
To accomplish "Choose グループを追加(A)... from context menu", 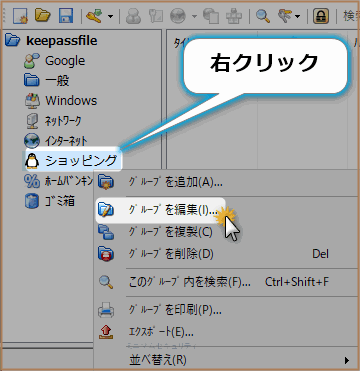I will [x=227, y=182].
